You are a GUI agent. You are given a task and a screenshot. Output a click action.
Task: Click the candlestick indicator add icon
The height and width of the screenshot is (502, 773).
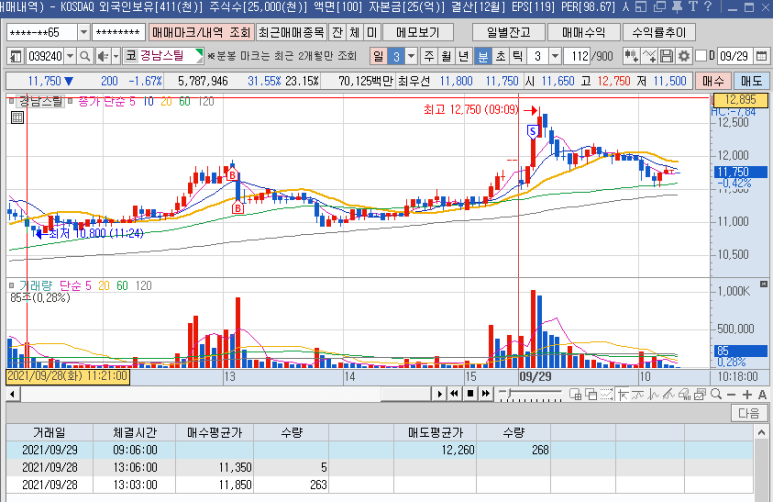click(632, 56)
